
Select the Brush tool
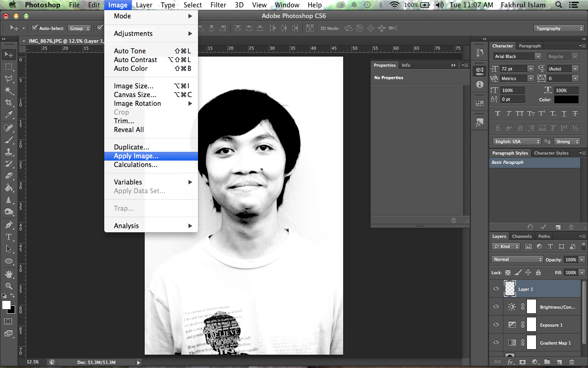pos(9,140)
